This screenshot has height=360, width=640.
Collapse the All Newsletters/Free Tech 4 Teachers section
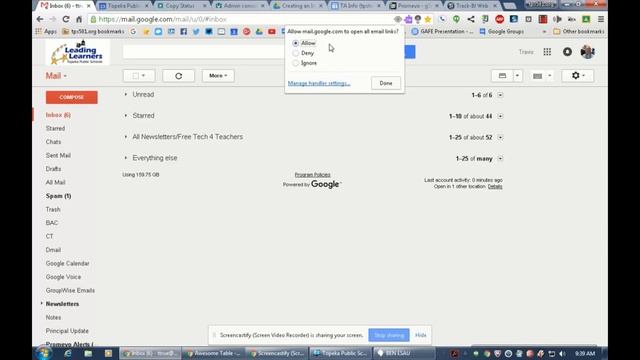126,137
